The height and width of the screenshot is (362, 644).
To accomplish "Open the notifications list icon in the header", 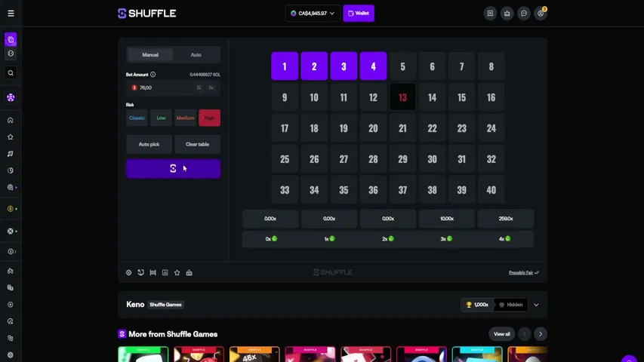I will pyautogui.click(x=490, y=14).
